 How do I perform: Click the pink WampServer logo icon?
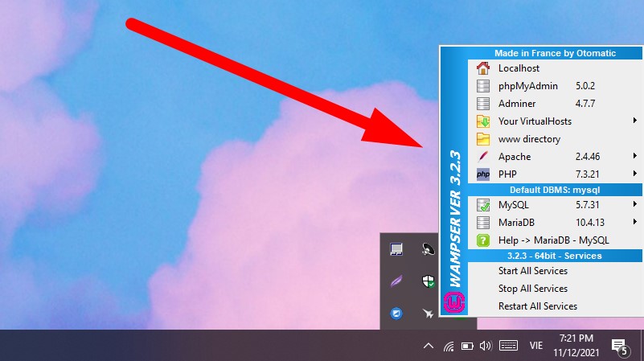[x=453, y=302]
